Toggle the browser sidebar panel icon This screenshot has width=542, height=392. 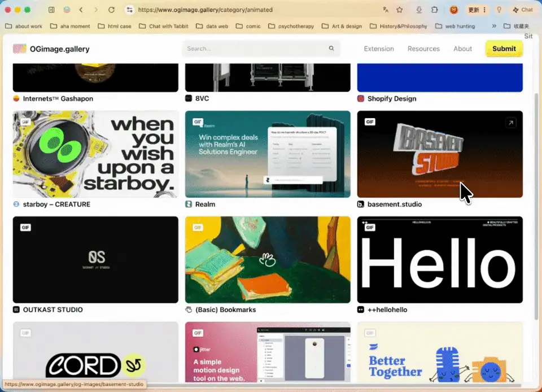pos(51,10)
